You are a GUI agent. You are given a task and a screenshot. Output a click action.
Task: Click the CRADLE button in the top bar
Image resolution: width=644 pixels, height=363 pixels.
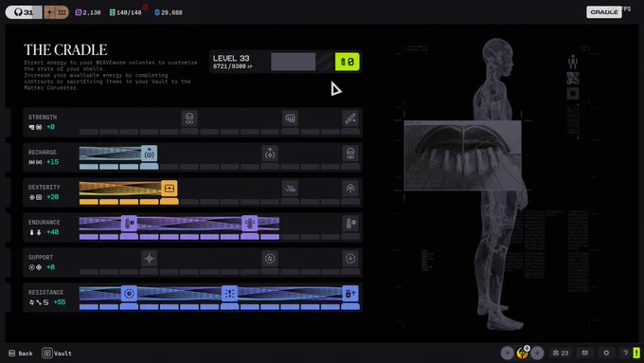coord(604,12)
